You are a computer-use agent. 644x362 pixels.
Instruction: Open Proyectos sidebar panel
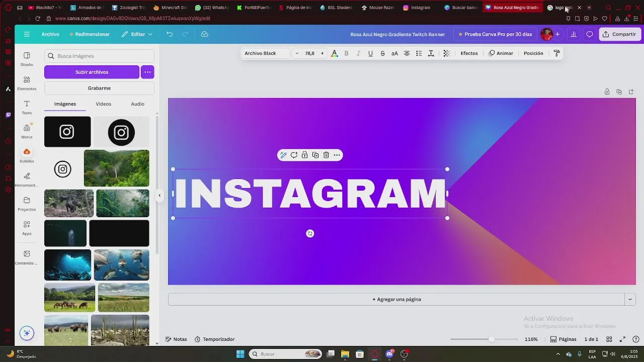pyautogui.click(x=27, y=204)
